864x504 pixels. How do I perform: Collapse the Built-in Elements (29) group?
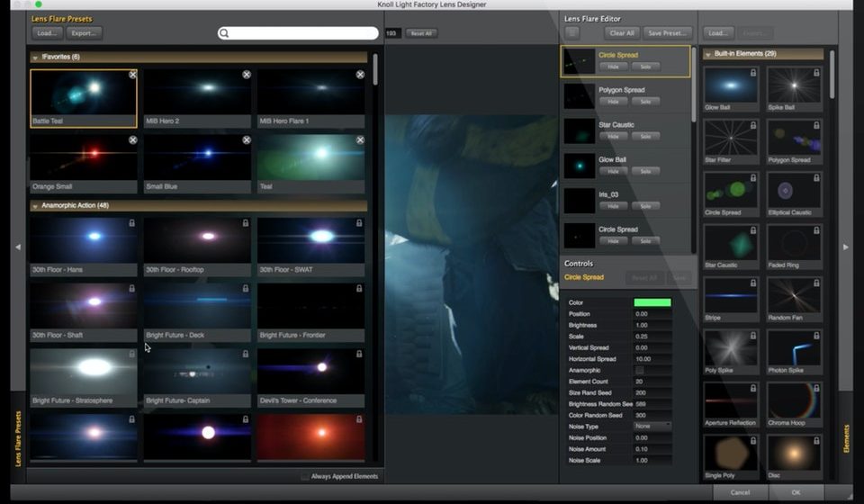[x=708, y=55]
